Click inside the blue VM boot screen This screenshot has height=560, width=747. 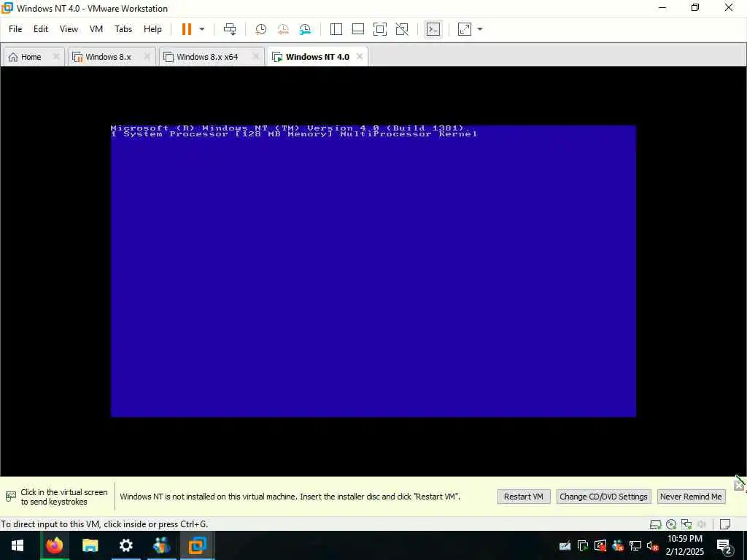(373, 271)
